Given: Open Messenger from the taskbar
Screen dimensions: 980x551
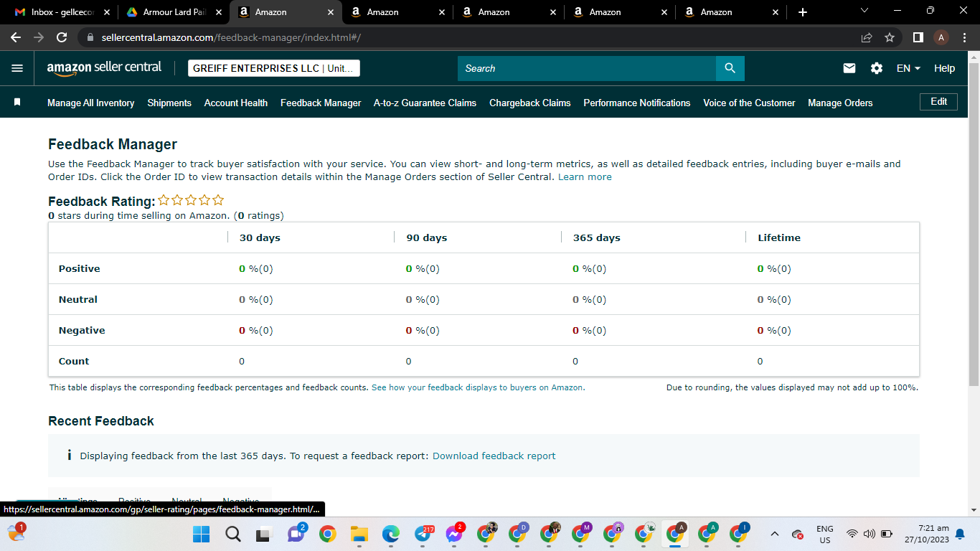Looking at the screenshot, I should [455, 534].
